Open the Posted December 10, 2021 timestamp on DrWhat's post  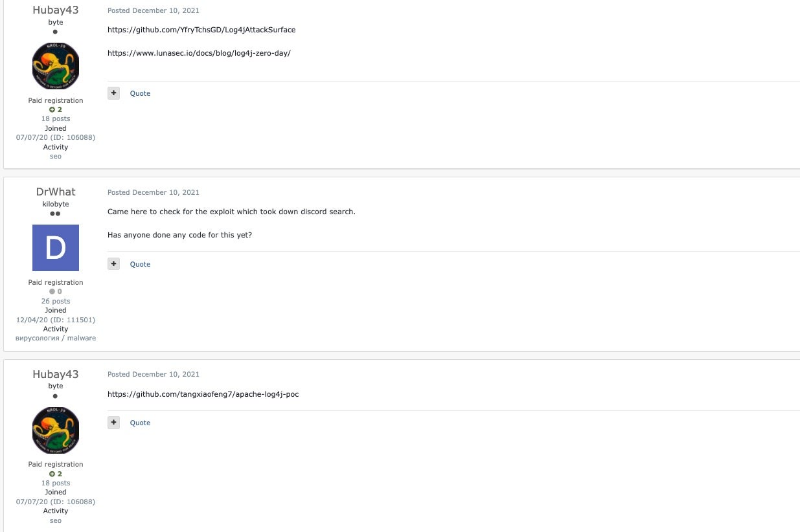(154, 192)
